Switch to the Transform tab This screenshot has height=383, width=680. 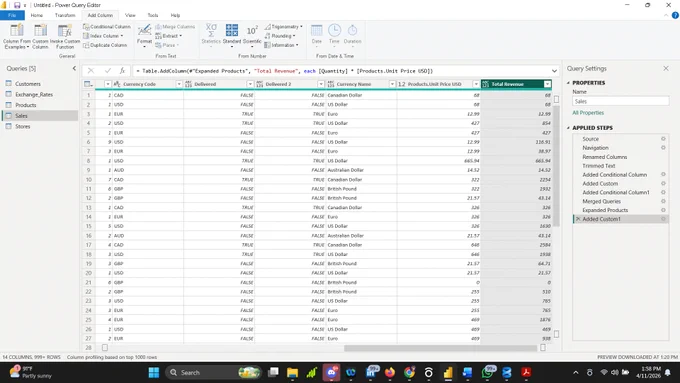click(x=65, y=15)
